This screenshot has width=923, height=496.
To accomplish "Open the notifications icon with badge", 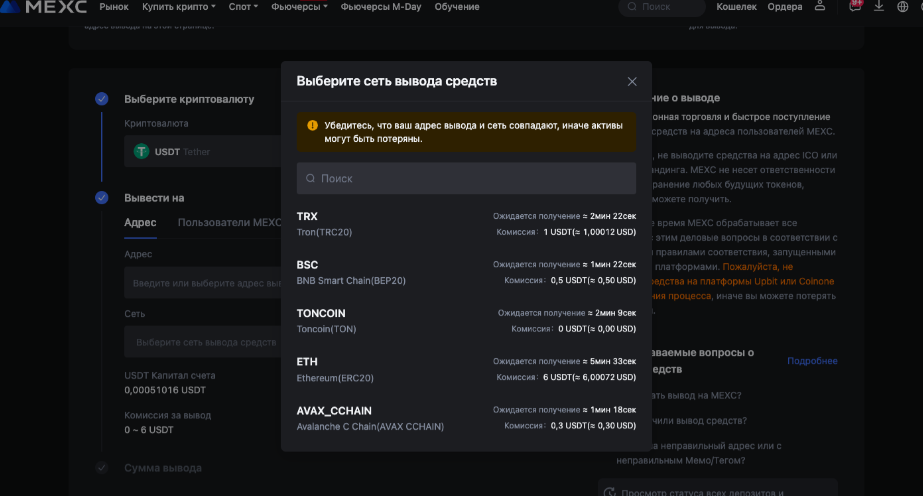I will pyautogui.click(x=855, y=6).
